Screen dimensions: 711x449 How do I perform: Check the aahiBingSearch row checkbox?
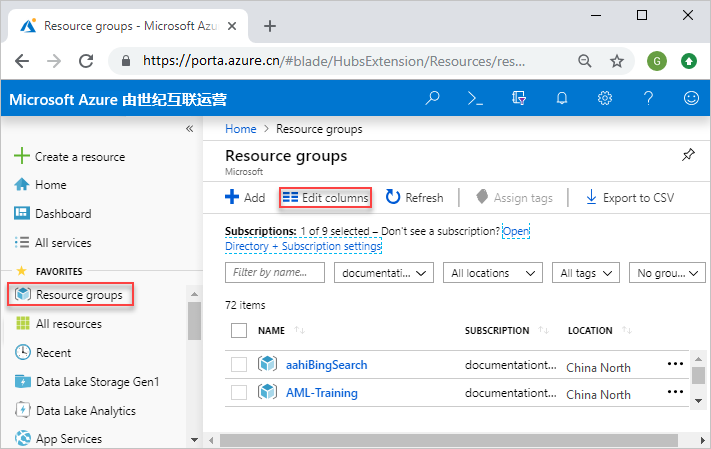239,364
